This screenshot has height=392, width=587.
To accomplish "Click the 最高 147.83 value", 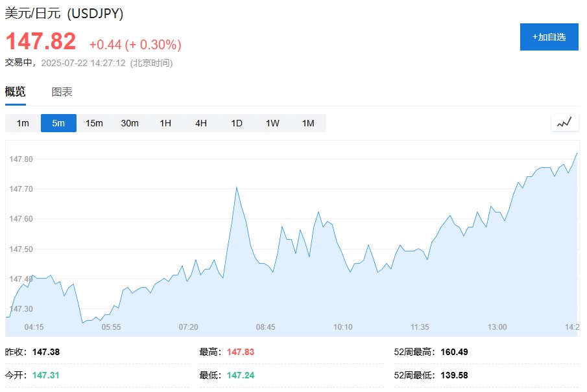I will click(x=241, y=352).
